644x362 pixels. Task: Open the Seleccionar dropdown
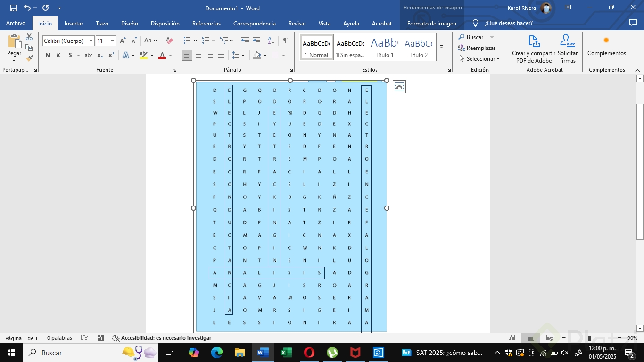coord(479,59)
